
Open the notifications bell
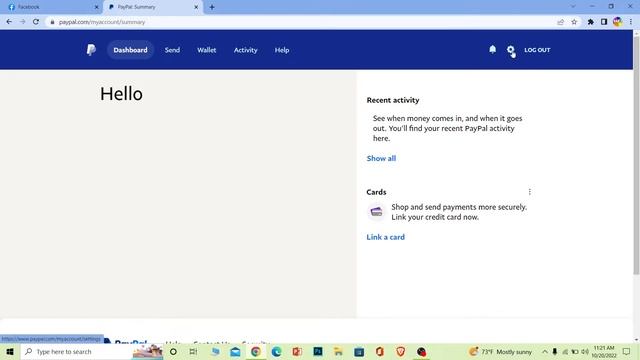pos(493,49)
